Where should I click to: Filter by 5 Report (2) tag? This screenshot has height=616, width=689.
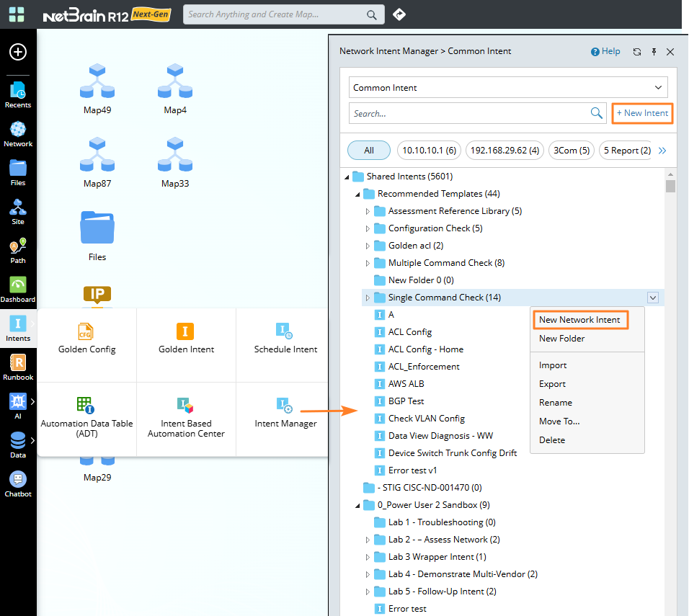click(627, 151)
